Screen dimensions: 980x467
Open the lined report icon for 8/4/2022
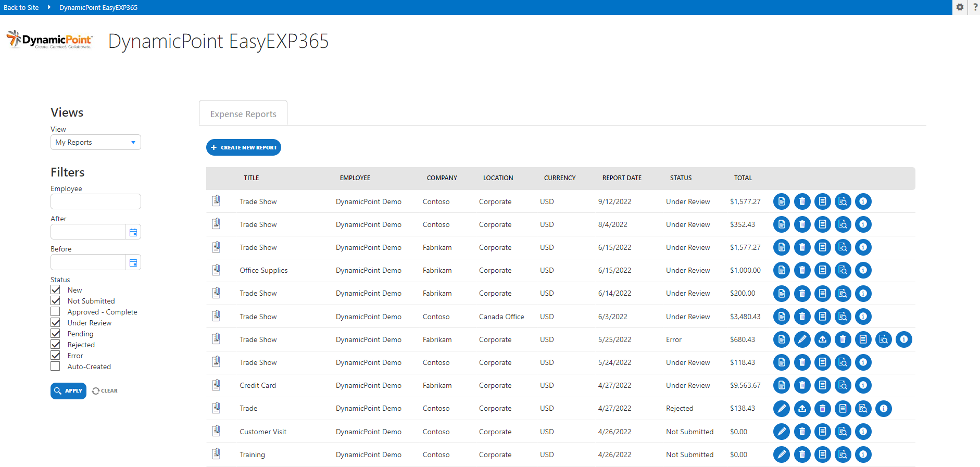pyautogui.click(x=822, y=224)
